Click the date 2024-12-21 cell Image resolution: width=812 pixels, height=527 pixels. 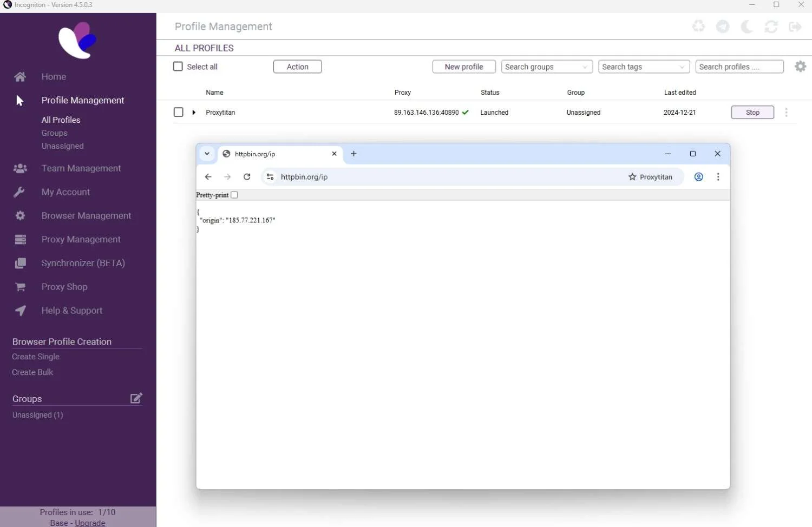coord(679,113)
